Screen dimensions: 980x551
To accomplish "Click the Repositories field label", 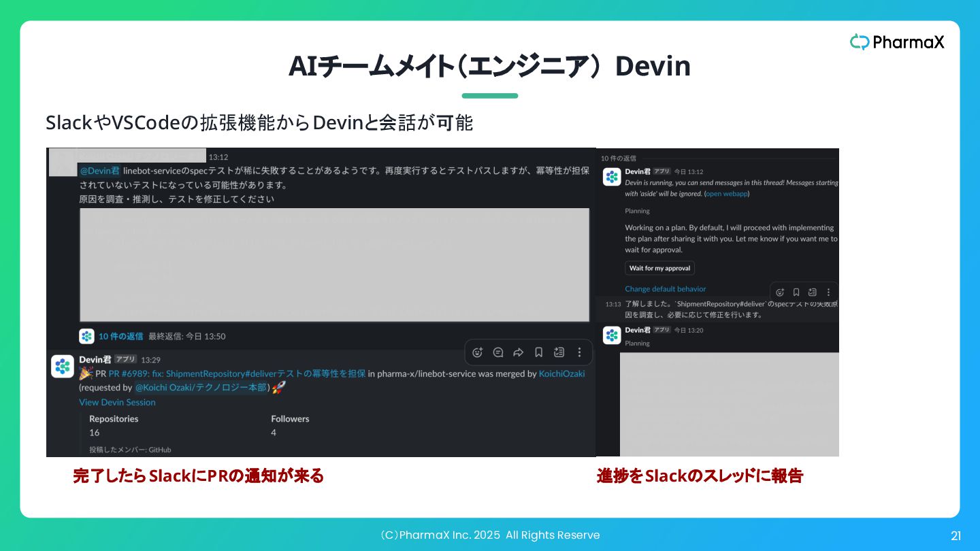I will pyautogui.click(x=114, y=419).
